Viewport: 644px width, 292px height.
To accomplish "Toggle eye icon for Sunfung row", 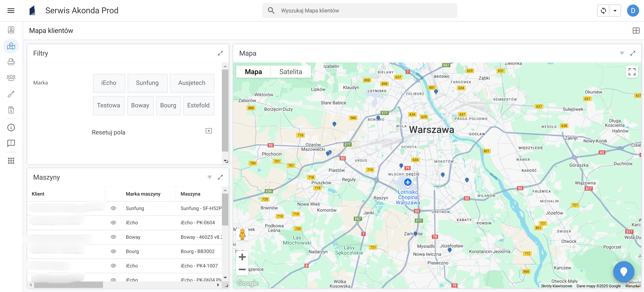I will [113, 208].
